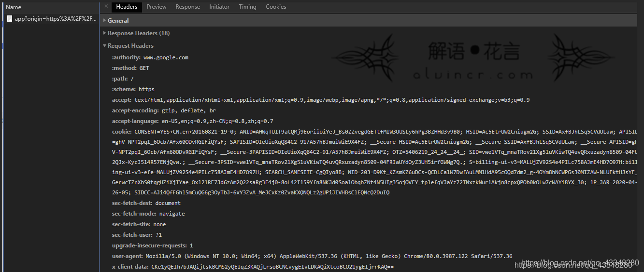
Task: Select the Headers tab
Action: [x=127, y=7]
